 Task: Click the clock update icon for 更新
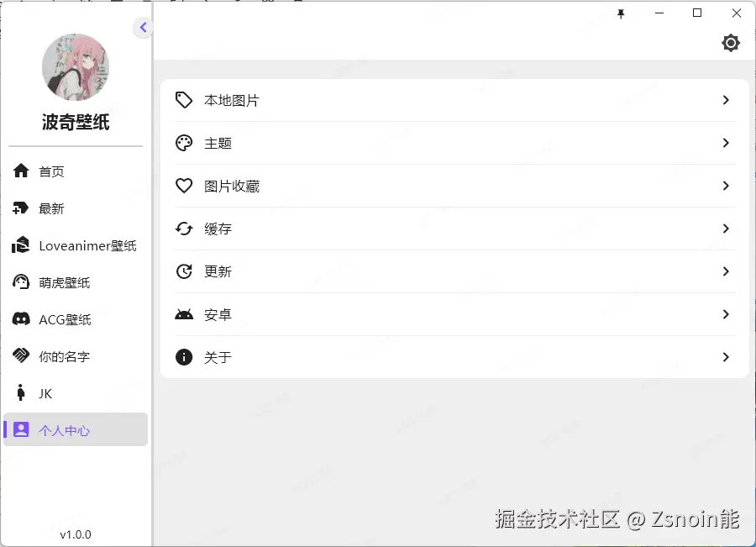point(184,271)
